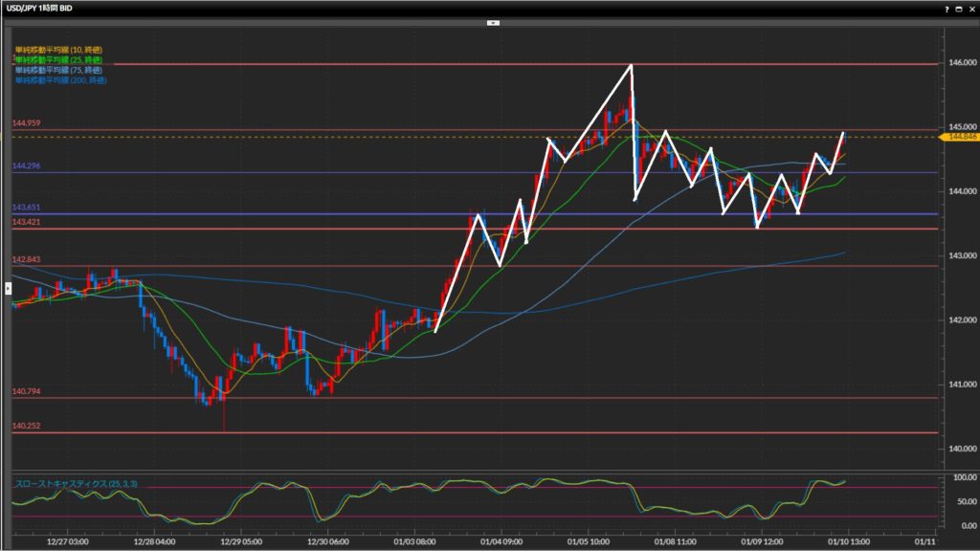Open the slow stochastics (25,3,3) indicator label
This screenshot has height=551, width=980.
[x=76, y=484]
